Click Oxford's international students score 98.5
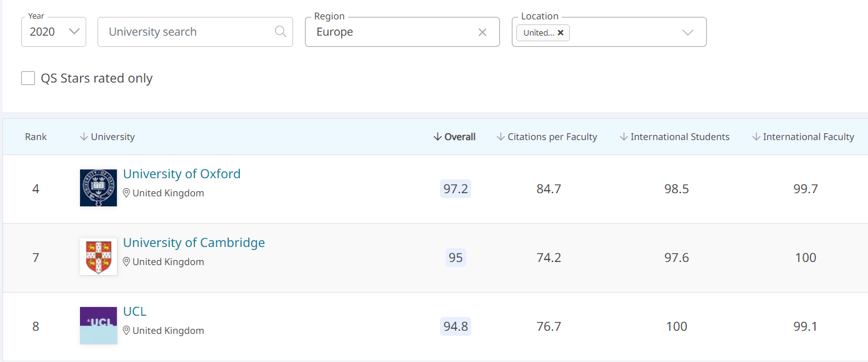 tap(677, 189)
